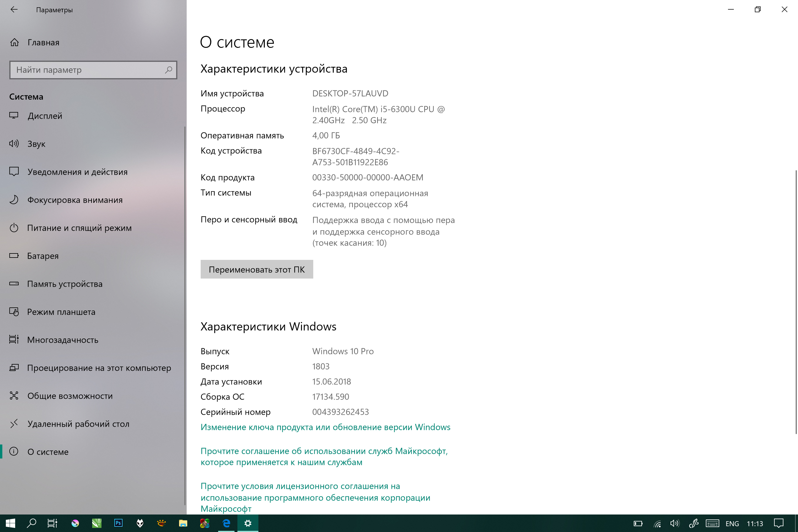The height and width of the screenshot is (532, 798).
Task: Click the version value 1803
Action: (x=321, y=366)
